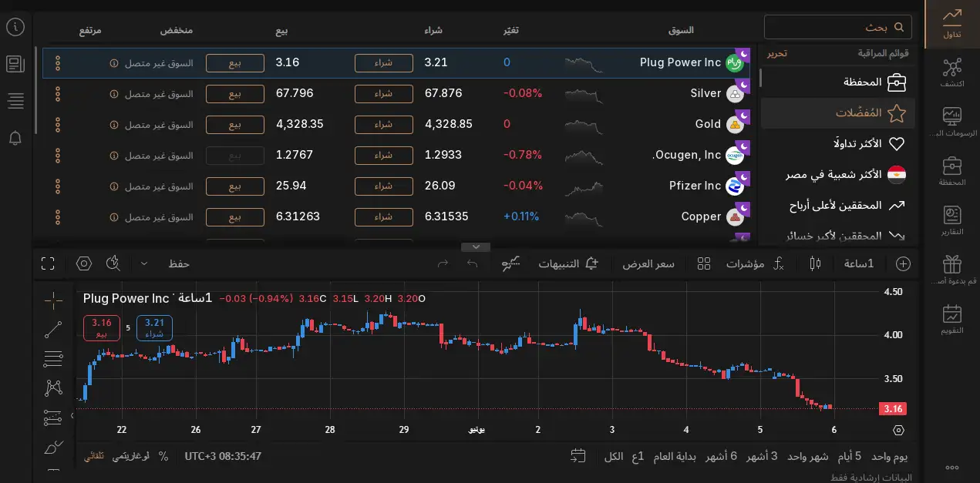Click Buy (شراء) button for Silver
The image size is (980, 483).
click(x=383, y=94)
